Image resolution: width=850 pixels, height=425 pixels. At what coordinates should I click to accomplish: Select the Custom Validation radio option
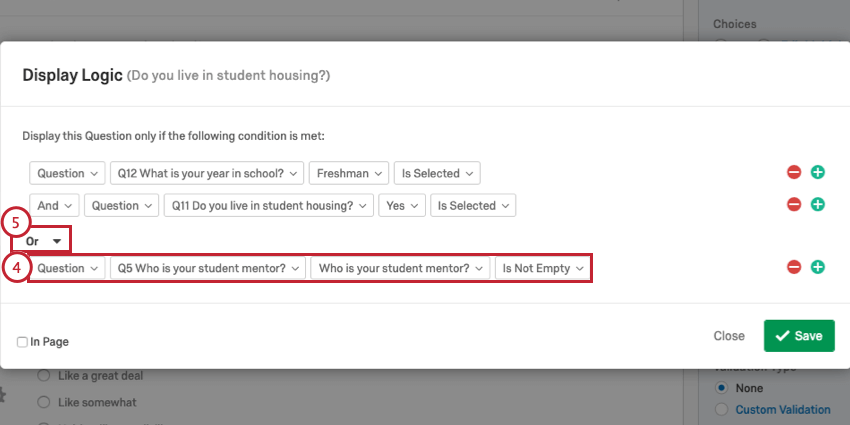coord(722,409)
